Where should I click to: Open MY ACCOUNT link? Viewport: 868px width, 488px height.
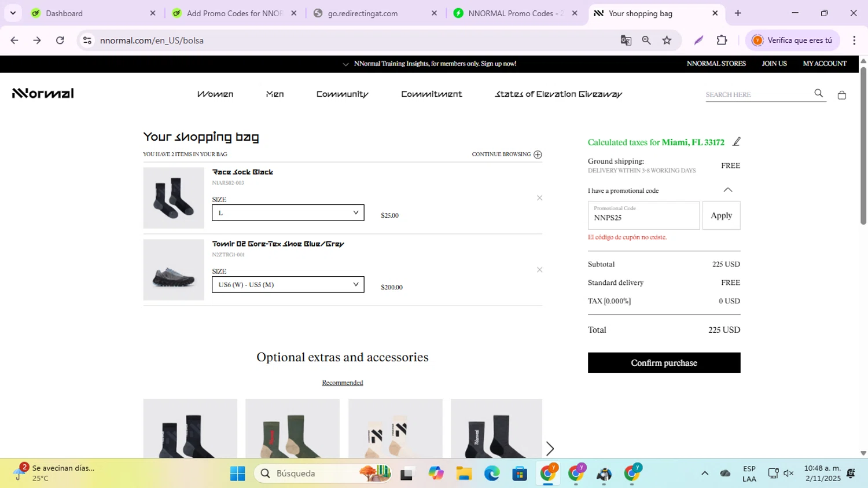point(825,64)
